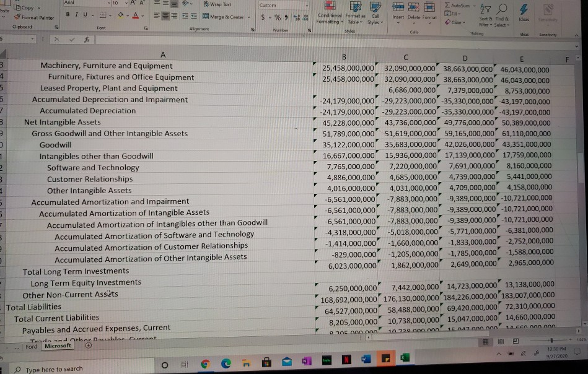Screen dimensions: 588x374
Task: Open Conditional Formatting menu
Action: [330, 12]
